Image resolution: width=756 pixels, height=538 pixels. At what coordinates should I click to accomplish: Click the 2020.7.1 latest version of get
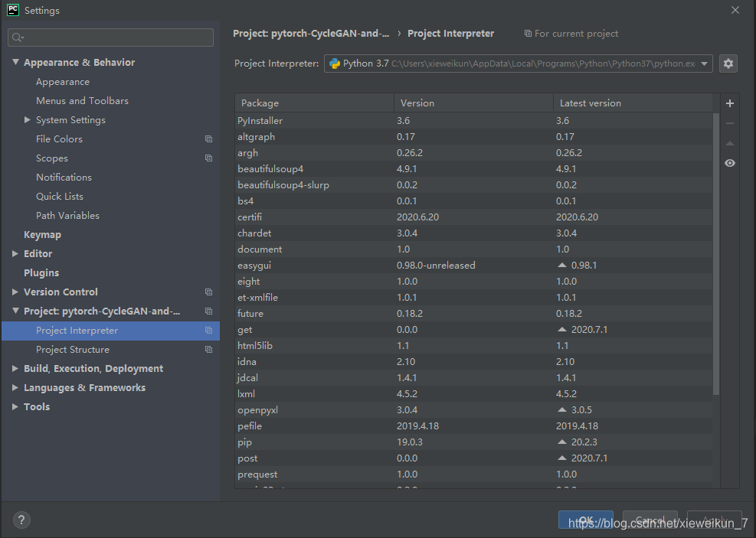point(589,329)
